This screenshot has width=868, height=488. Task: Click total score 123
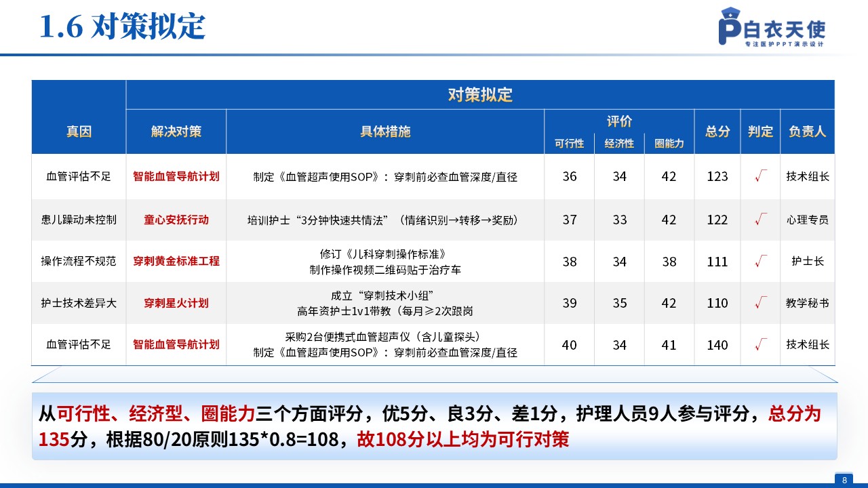coord(717,176)
